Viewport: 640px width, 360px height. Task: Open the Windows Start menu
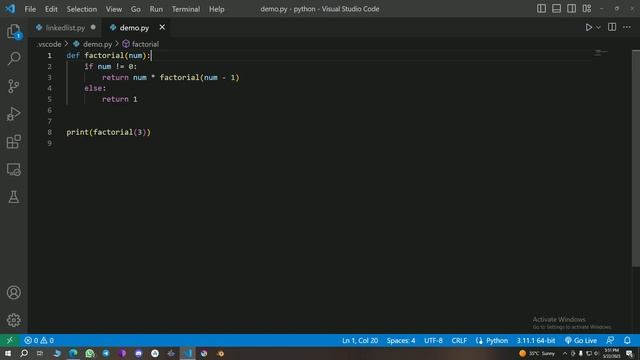coord(8,353)
